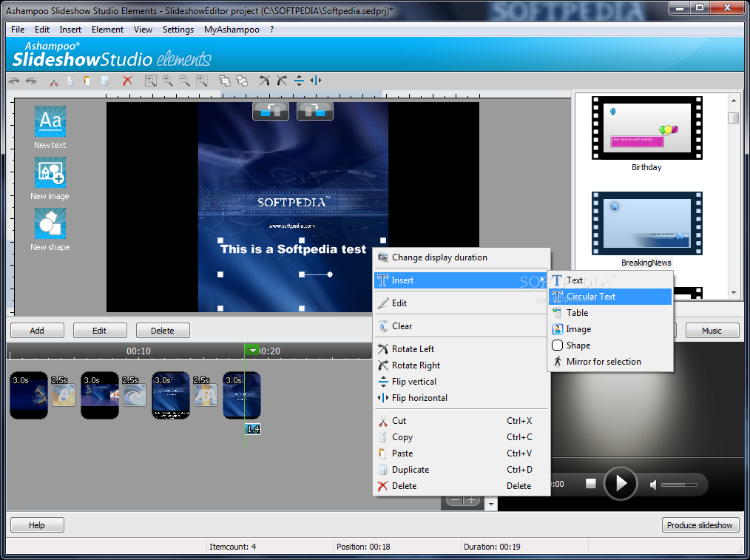The image size is (750, 560).
Task: Click the Flip vertical toolbar icon
Action: coord(299,81)
